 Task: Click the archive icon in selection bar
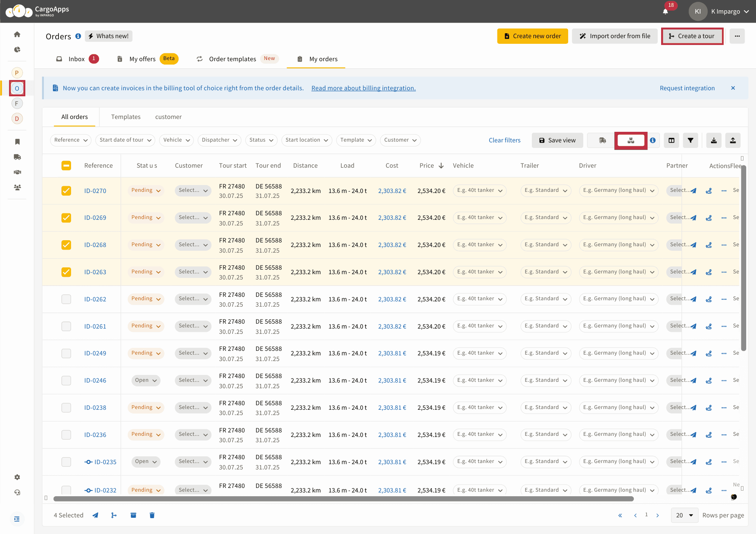133,515
